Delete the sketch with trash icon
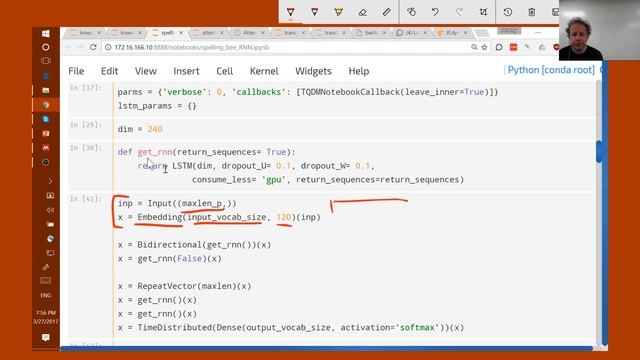Screen dimensions: 640x360 531,12
